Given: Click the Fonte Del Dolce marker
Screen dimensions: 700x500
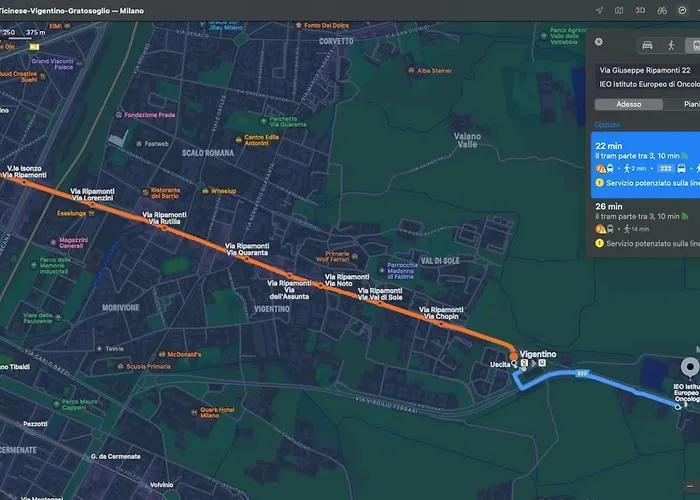Looking at the screenshot, I should [298, 25].
